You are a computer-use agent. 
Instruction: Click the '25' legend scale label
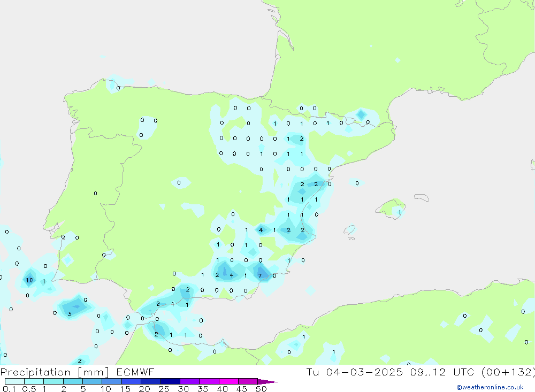coord(164,389)
